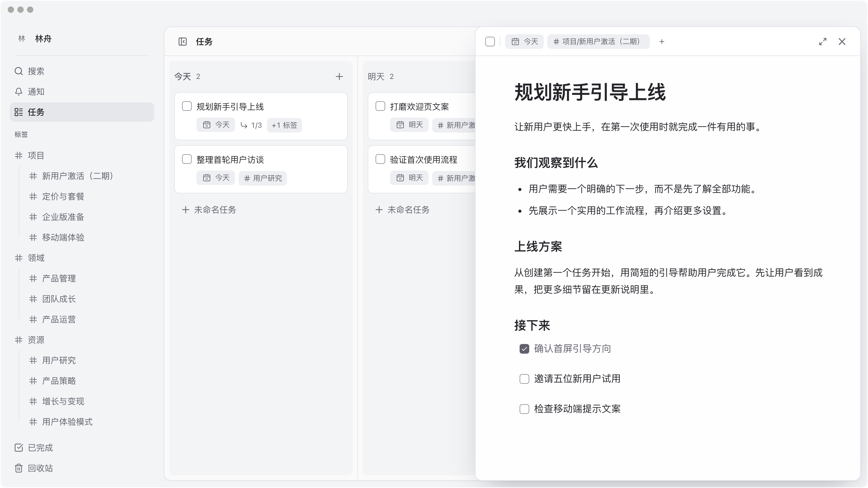The image size is (868, 488).
Task: Collapse the sidebar using the panel icon
Action: click(182, 42)
